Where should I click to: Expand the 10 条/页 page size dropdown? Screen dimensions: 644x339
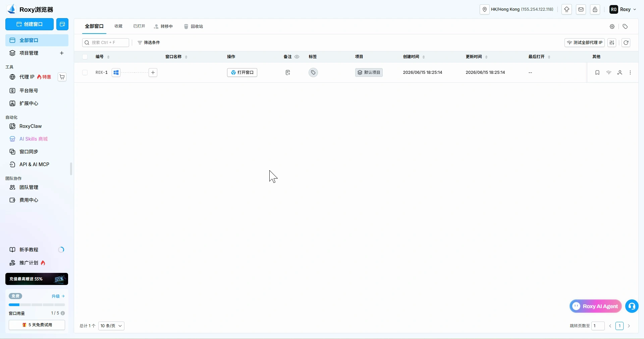[111, 326]
